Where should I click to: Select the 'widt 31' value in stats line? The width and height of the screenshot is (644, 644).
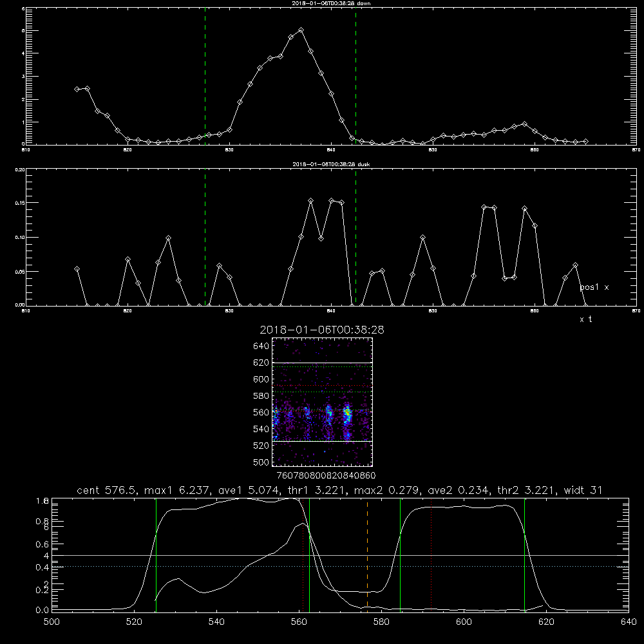tap(583, 490)
